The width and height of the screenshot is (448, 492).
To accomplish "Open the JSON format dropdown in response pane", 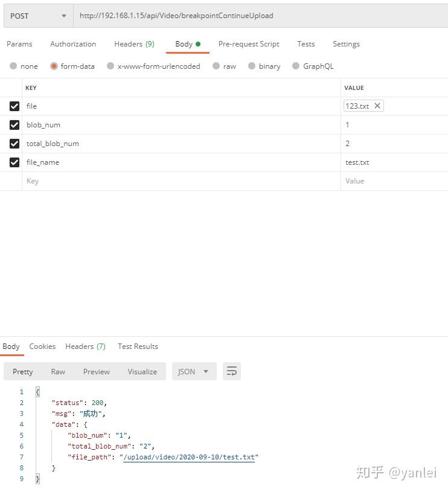I will 193,371.
